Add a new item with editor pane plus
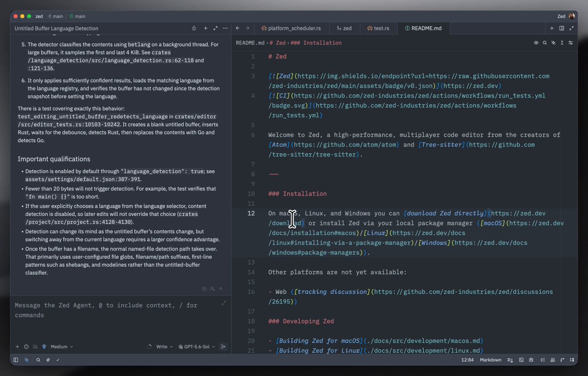588x376 pixels. tap(553, 28)
